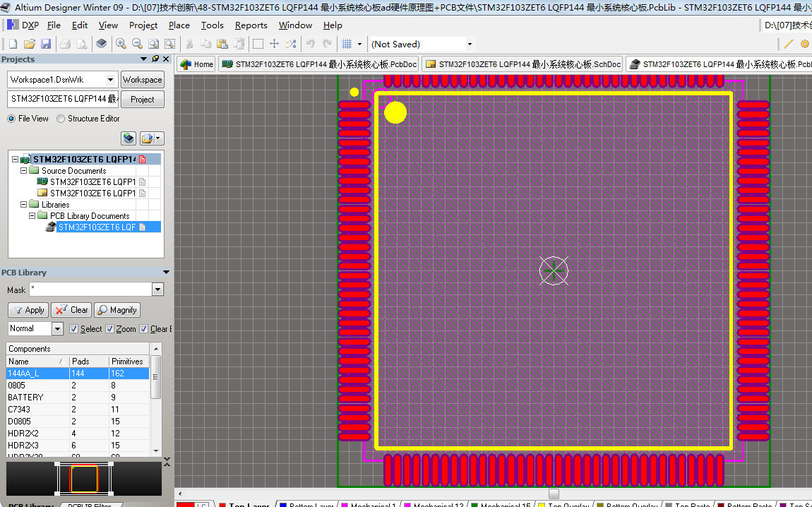Open the Place menu

pos(179,25)
